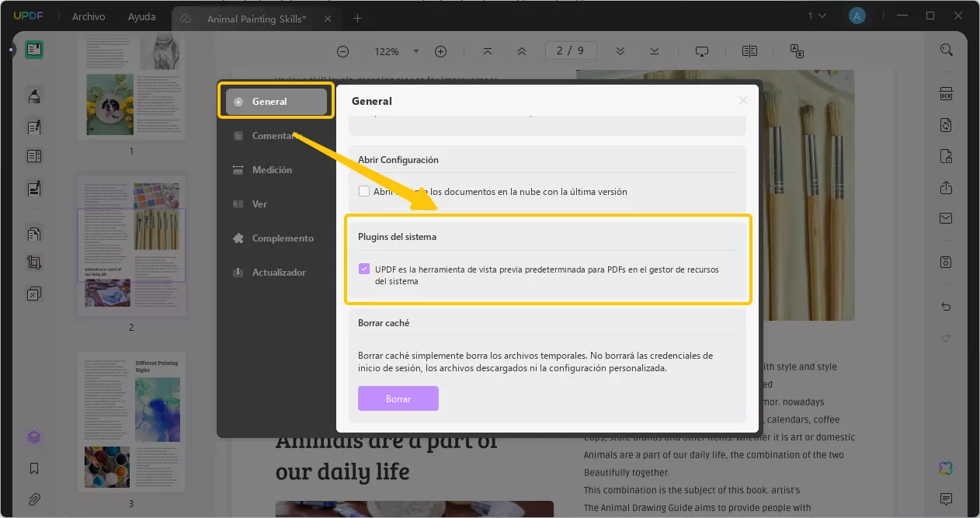Viewport: 980px width, 518px height.
Task: Open the layers panel icon
Action: click(x=34, y=437)
